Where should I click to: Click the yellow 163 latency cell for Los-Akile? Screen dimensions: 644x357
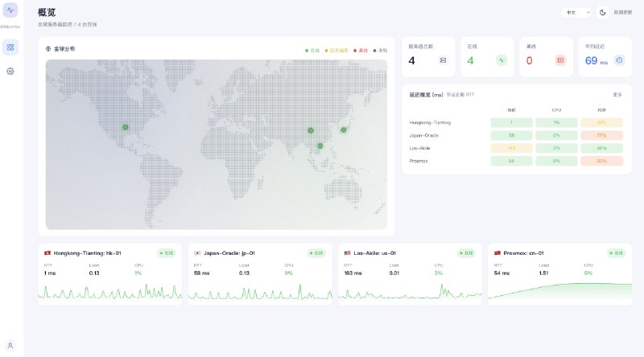point(511,148)
